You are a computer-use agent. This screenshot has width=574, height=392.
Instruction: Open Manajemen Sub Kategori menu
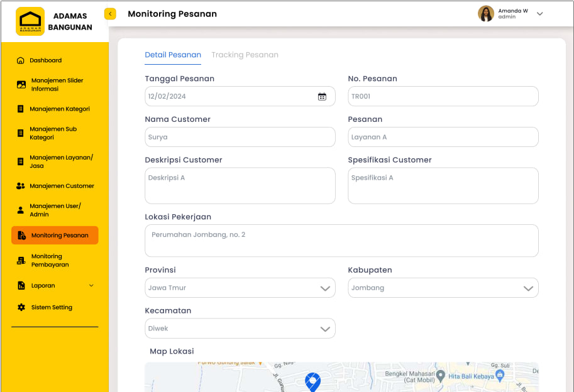(x=55, y=133)
